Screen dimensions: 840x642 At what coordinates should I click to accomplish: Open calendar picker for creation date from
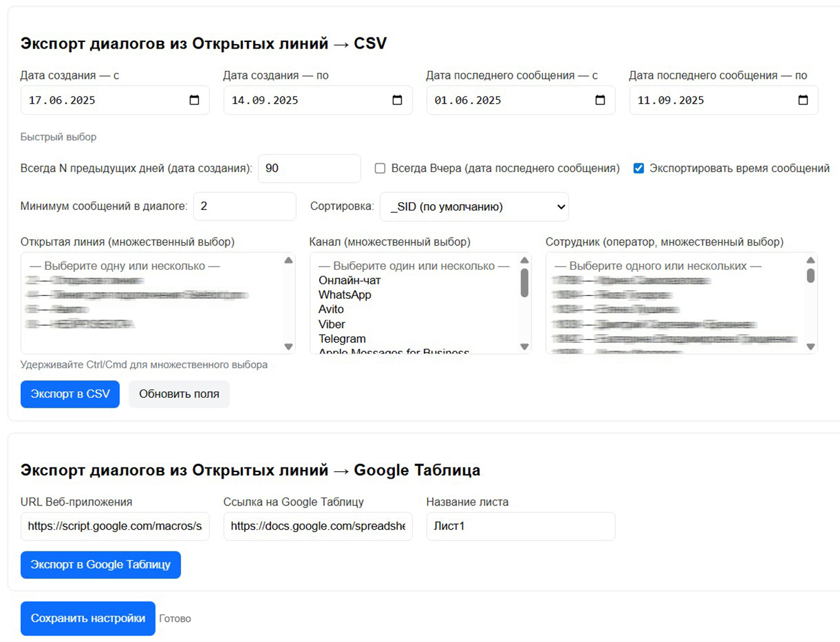194,100
